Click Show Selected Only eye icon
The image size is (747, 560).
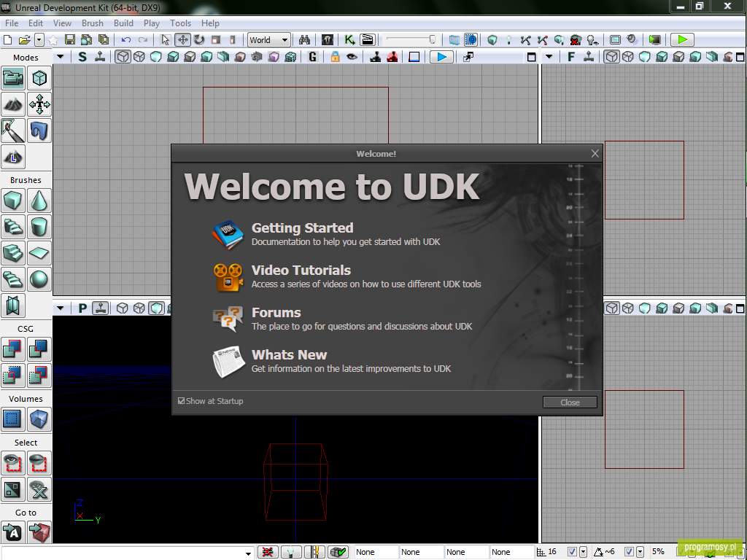tap(13, 463)
